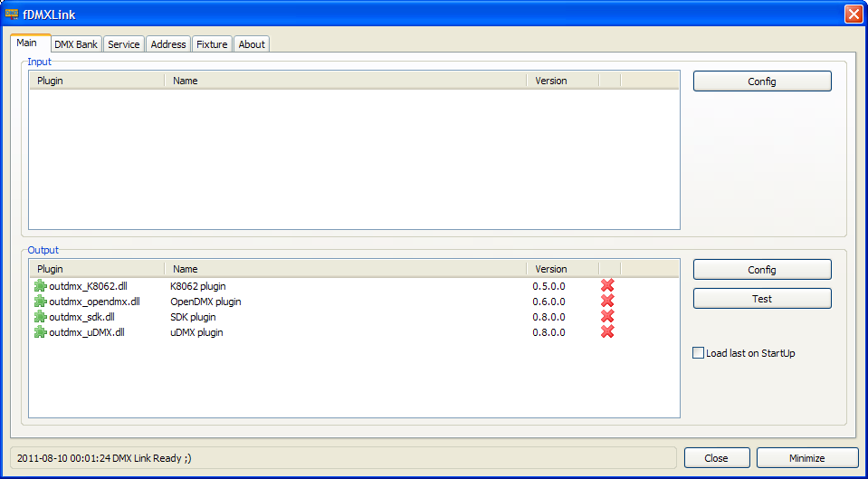
Task: Click the puzzle icon for outdmx_opendmx.dll
Action: pyautogui.click(x=40, y=302)
